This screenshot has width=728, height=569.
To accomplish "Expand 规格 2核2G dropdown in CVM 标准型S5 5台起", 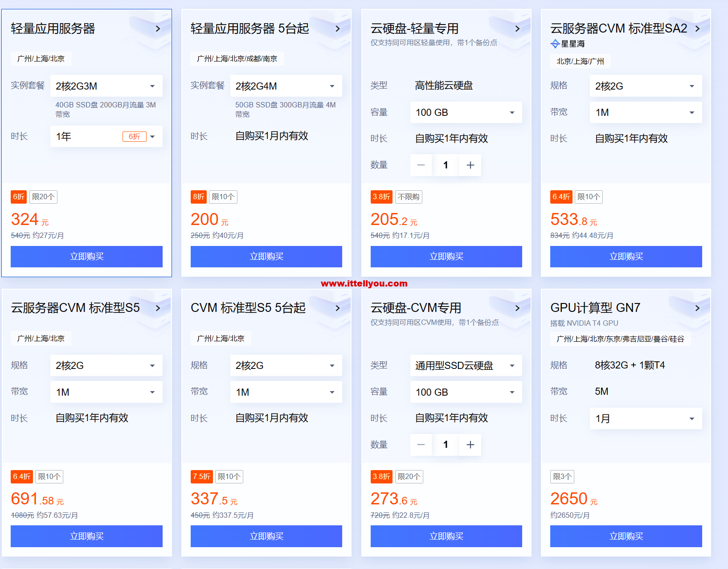I will 286,365.
